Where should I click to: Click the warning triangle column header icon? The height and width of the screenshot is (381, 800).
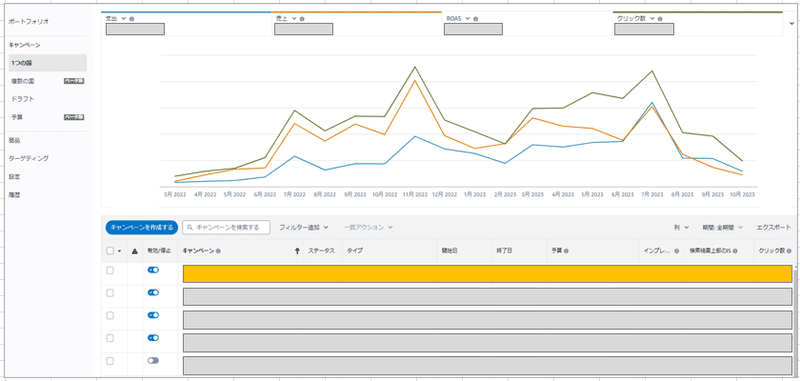(x=135, y=251)
